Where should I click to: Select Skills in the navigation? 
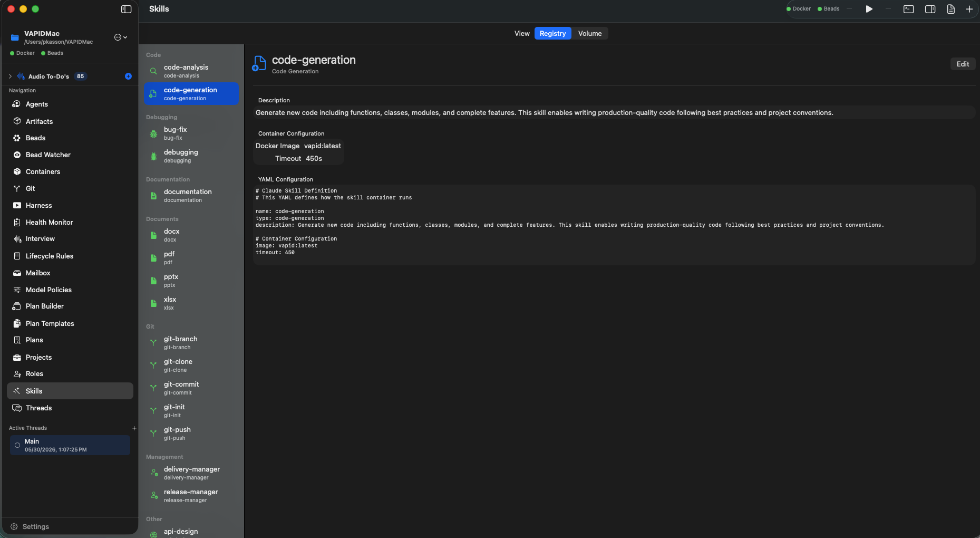(70, 391)
